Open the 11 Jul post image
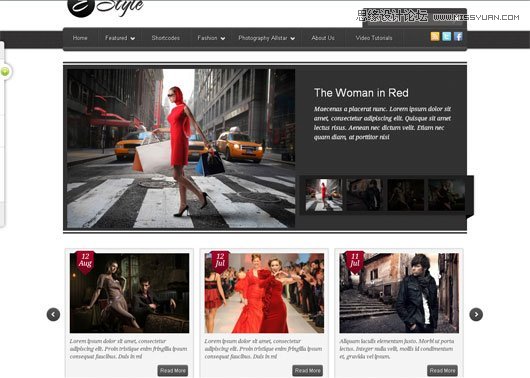Viewport: 530px width, 378px height. (x=399, y=293)
